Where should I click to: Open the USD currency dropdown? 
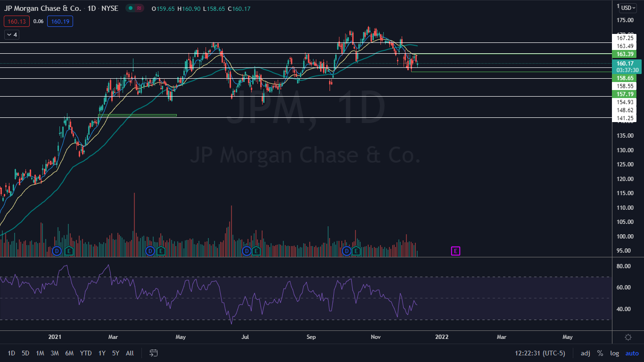[628, 8]
